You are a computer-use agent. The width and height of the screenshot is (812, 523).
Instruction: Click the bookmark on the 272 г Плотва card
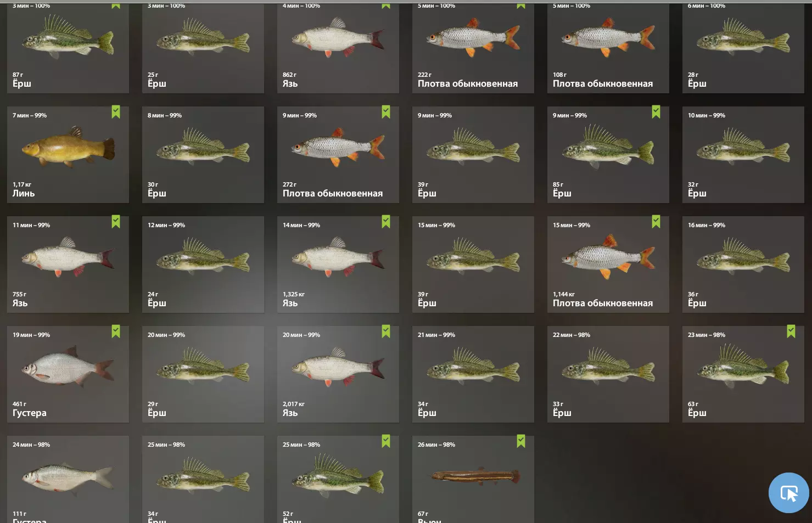386,112
